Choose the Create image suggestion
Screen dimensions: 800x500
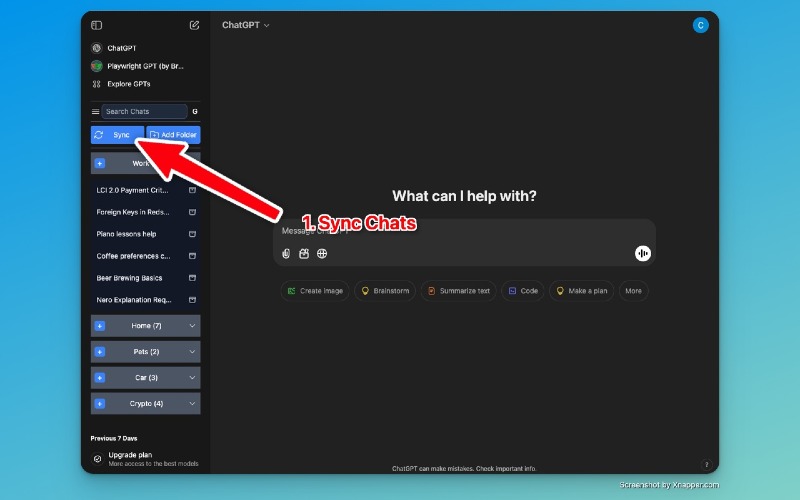(315, 291)
